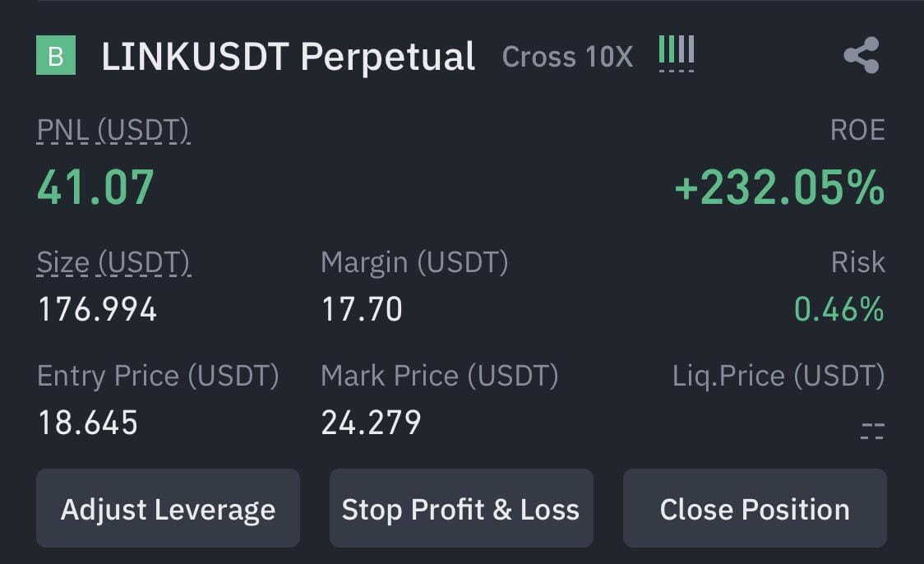Screen dimensions: 924x564
Task: Tap the Liq.Price (USDT) label
Action: tap(778, 376)
